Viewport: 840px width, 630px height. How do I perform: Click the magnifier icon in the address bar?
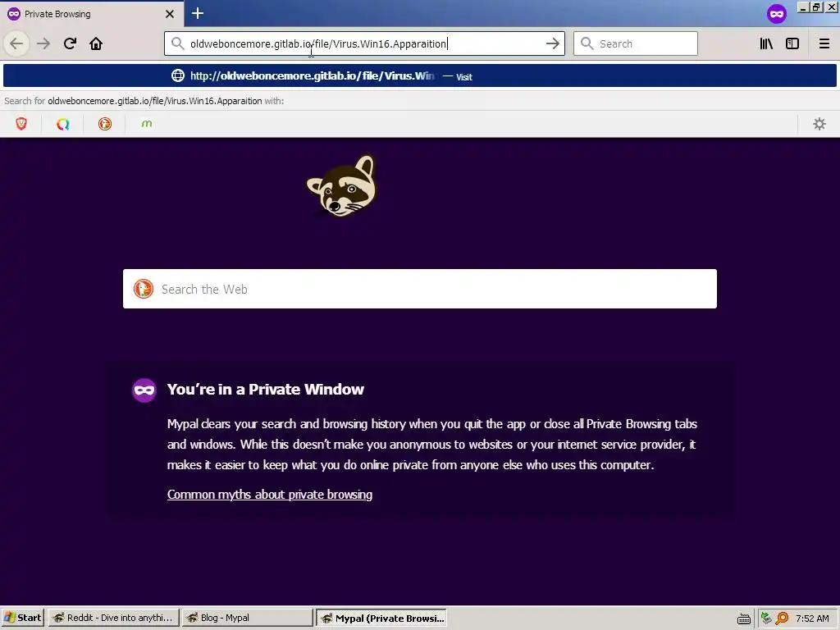tap(177, 43)
